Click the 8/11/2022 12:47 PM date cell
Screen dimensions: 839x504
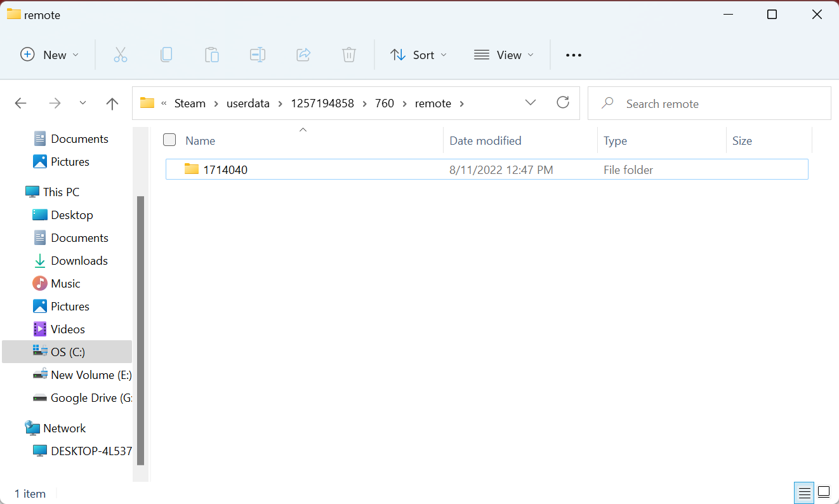pyautogui.click(x=501, y=169)
